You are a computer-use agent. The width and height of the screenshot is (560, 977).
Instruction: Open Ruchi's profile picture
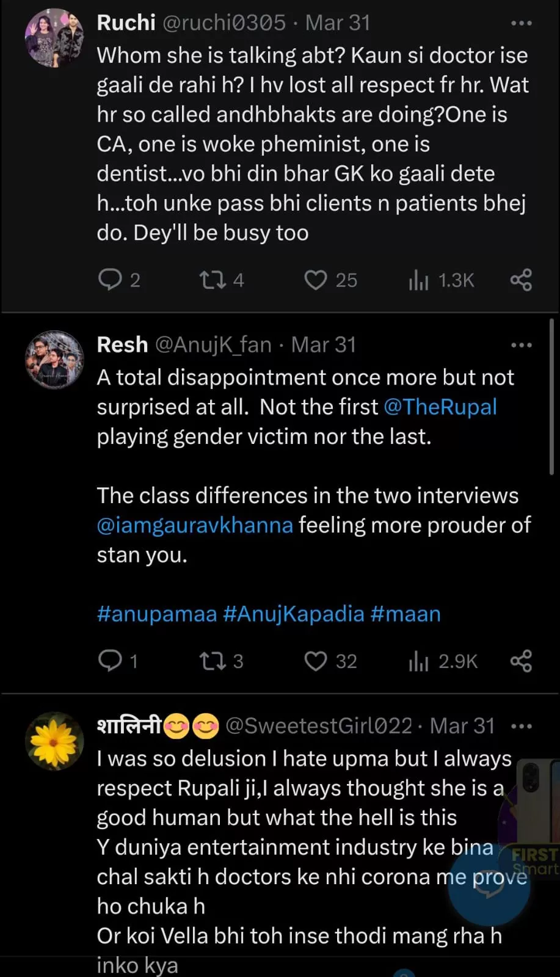pos(54,38)
